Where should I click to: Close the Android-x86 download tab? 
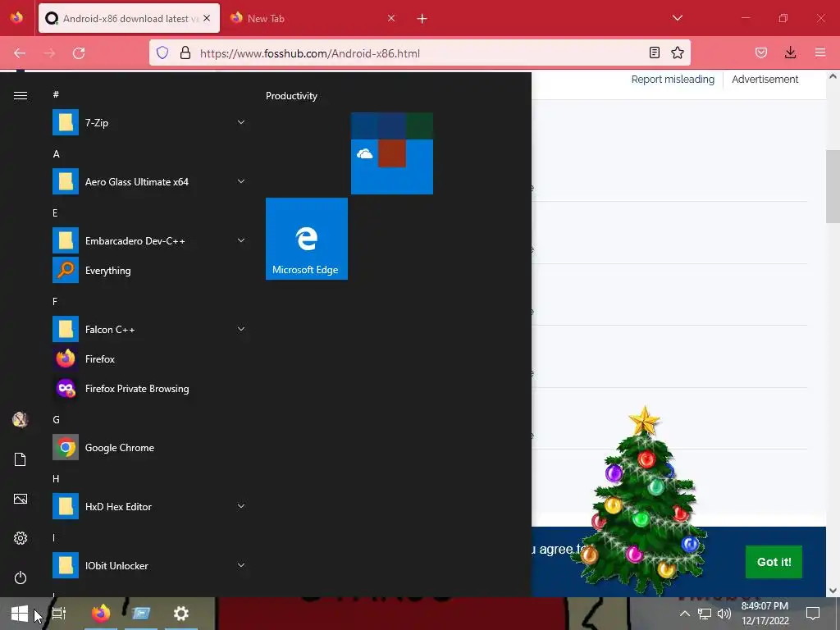point(207,18)
